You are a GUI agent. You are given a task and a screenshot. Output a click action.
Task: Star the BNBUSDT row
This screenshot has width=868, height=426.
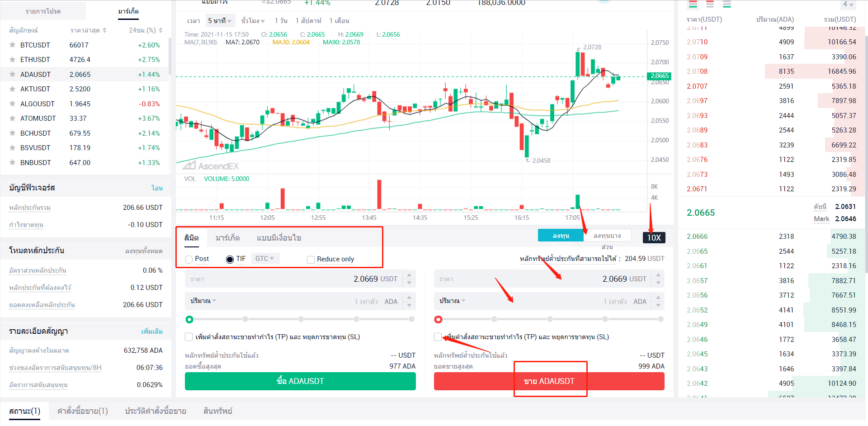tap(12, 162)
